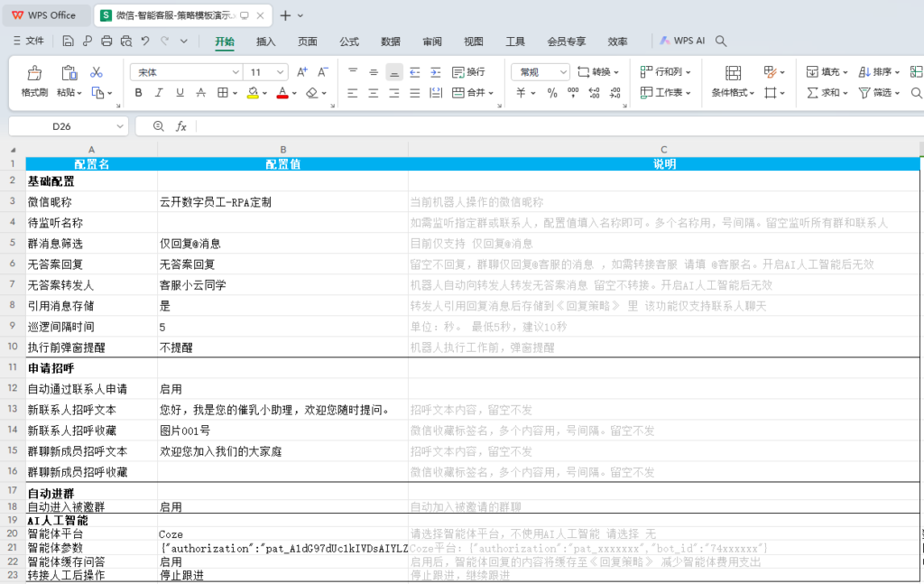Open Print Preview icon
This screenshot has height=584, width=924.
126,41
